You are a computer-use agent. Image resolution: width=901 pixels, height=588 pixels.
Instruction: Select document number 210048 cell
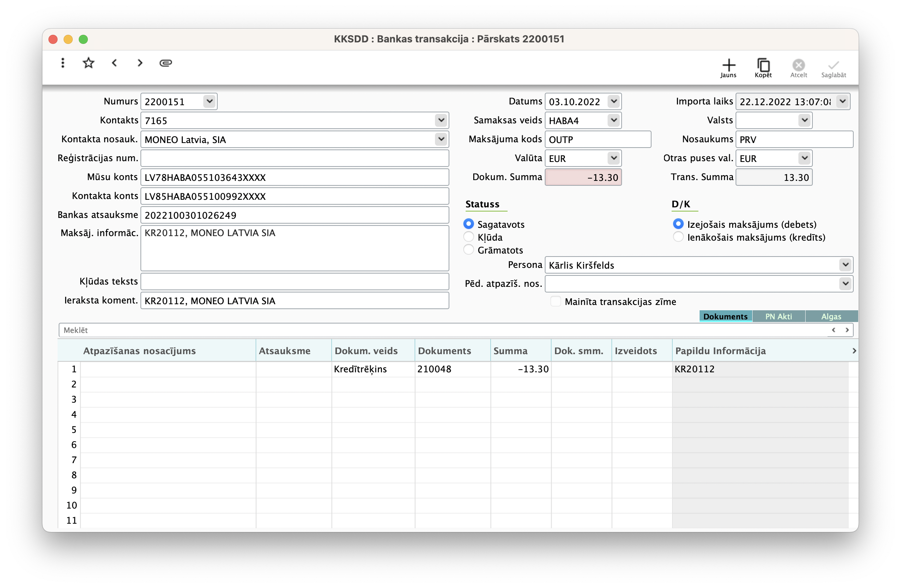coord(453,369)
